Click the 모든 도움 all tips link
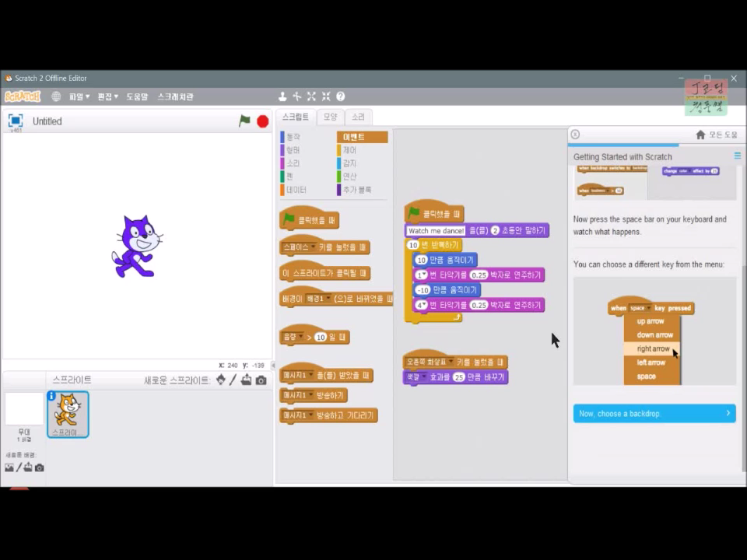 723,135
